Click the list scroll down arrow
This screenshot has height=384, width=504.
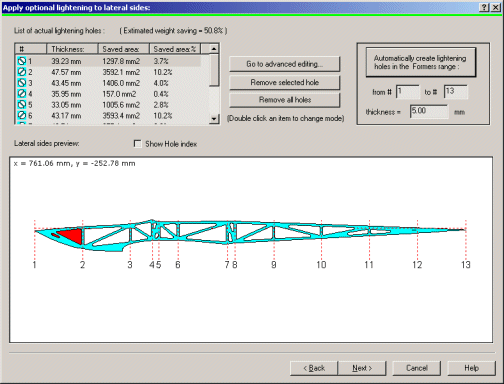(x=214, y=119)
